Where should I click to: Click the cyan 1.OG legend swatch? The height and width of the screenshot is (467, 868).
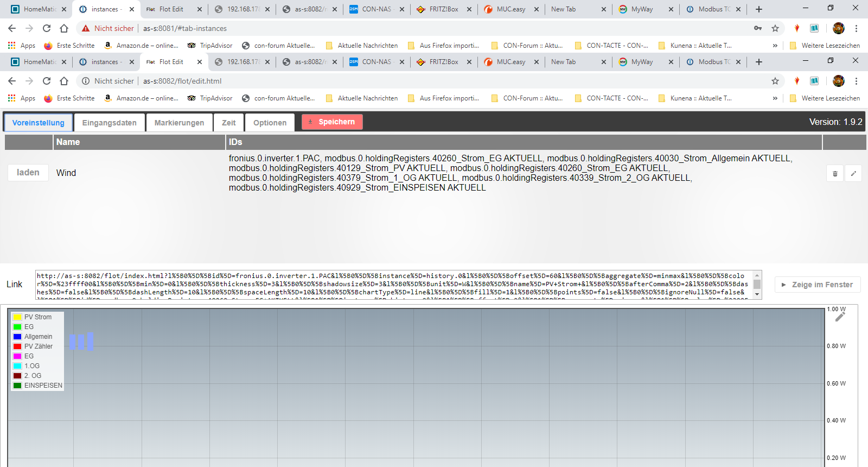pos(17,366)
